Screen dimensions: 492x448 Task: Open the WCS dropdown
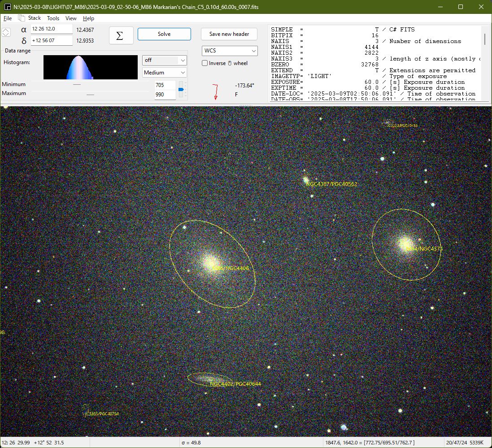229,51
